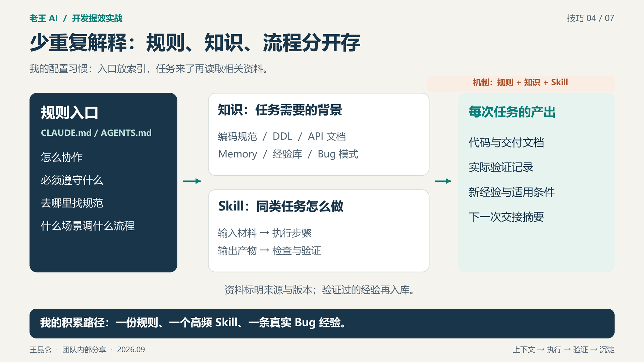Click the page indicator 技巧 04 / 07
644x362 pixels.
(x=590, y=18)
